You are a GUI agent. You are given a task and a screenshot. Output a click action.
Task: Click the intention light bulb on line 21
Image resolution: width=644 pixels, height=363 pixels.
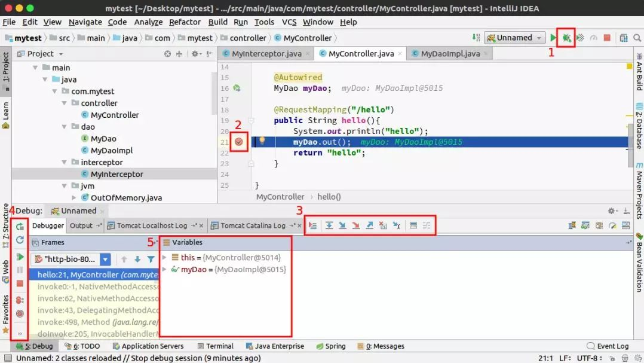pos(262,141)
